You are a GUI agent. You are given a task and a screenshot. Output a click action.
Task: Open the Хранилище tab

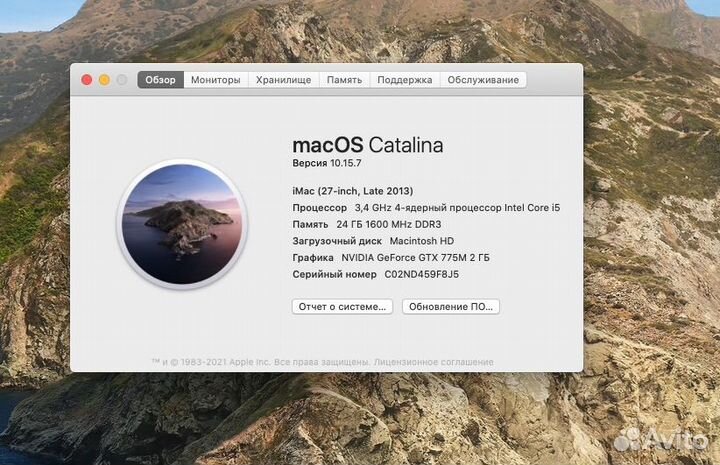click(283, 80)
